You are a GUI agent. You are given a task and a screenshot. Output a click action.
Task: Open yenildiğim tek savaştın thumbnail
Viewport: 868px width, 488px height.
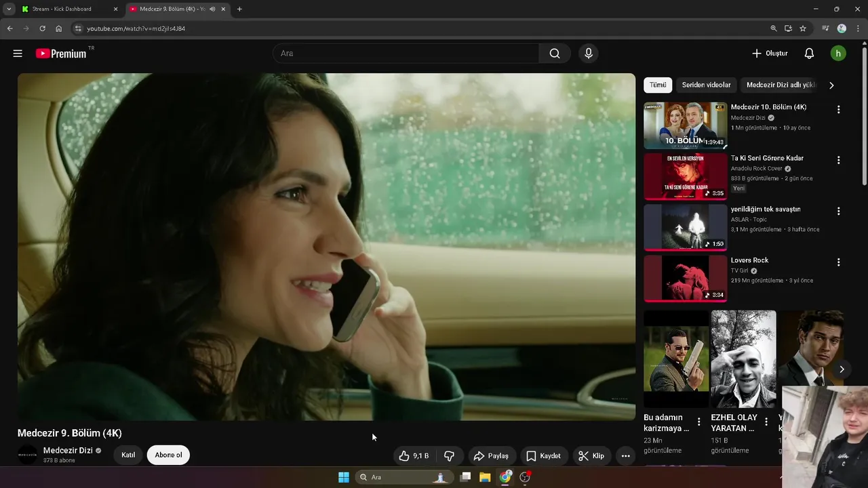point(685,227)
